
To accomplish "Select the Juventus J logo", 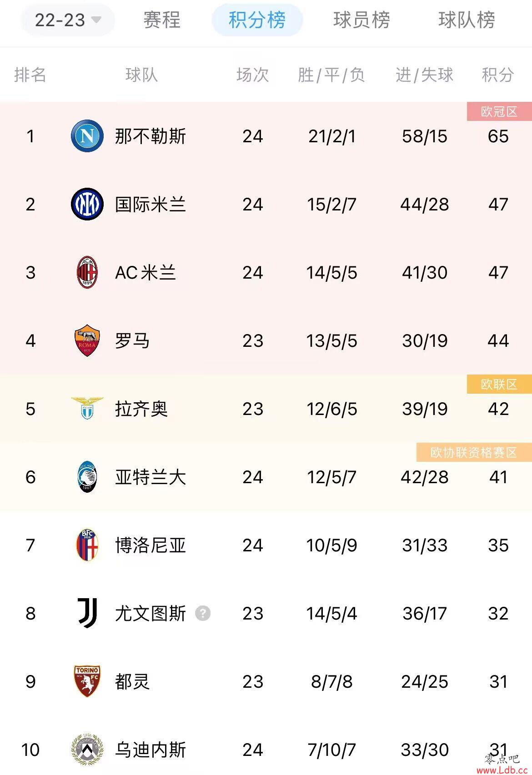I will click(87, 613).
